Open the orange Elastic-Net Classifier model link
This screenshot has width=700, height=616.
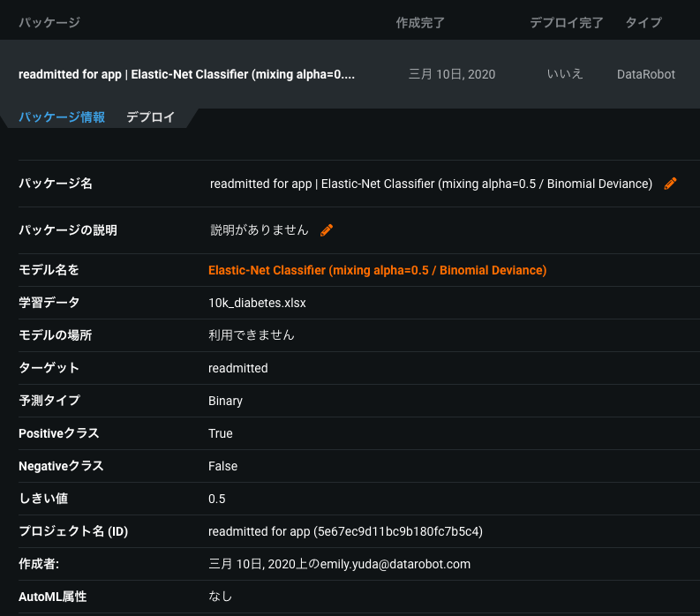point(377,270)
